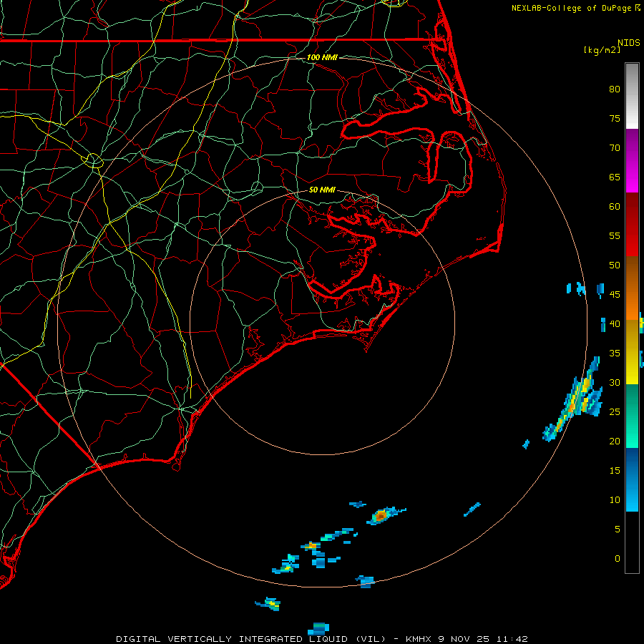Select the 10 value on the VIL scale
This screenshot has height=644, width=644.
point(615,500)
